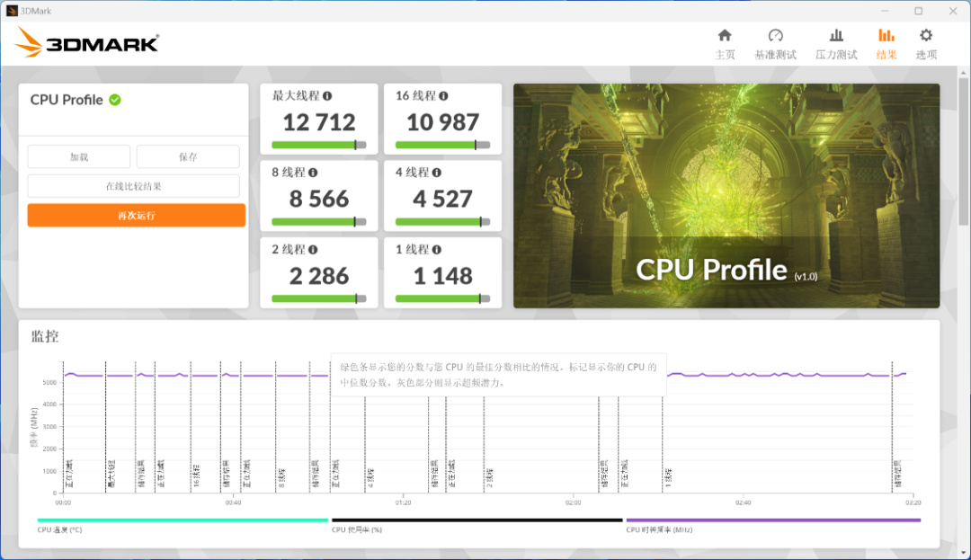Click the orange 再次运行 run again button

(x=137, y=216)
